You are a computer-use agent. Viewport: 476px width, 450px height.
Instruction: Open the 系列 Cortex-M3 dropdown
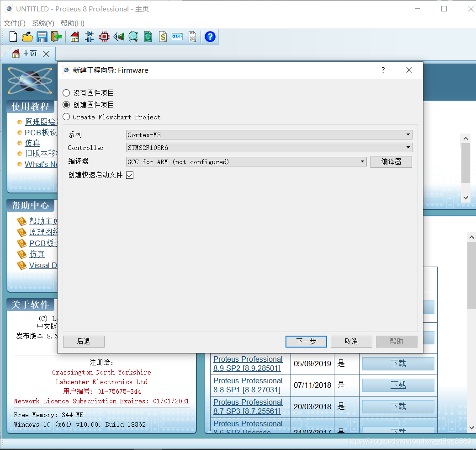click(x=269, y=134)
